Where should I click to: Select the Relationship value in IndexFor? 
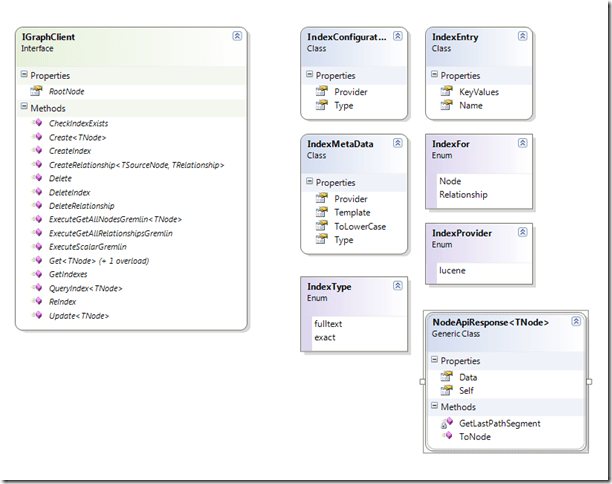463,194
